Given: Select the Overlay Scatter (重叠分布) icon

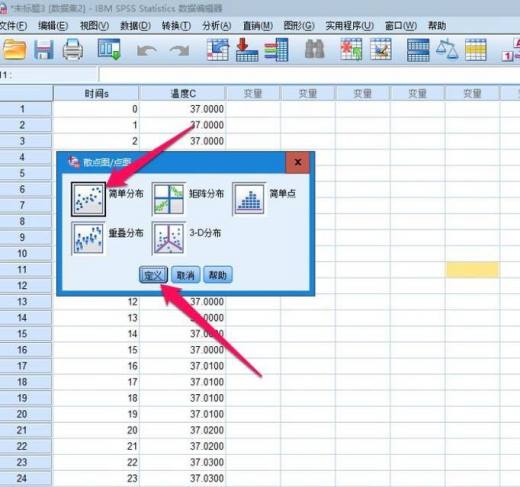Looking at the screenshot, I should (x=88, y=239).
